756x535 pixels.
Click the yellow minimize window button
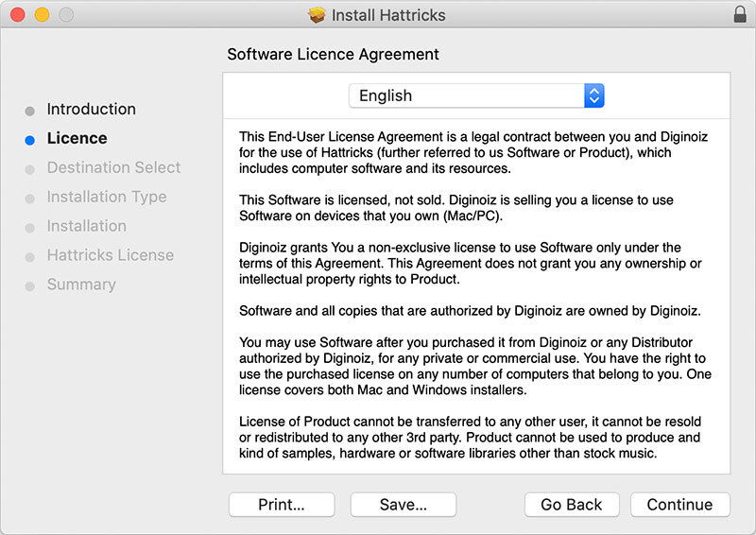point(42,15)
